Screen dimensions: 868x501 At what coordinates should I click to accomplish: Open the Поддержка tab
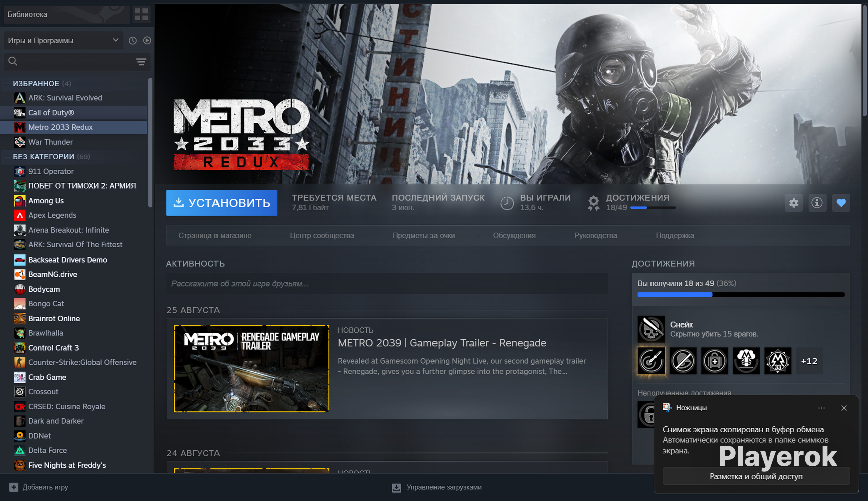point(675,236)
